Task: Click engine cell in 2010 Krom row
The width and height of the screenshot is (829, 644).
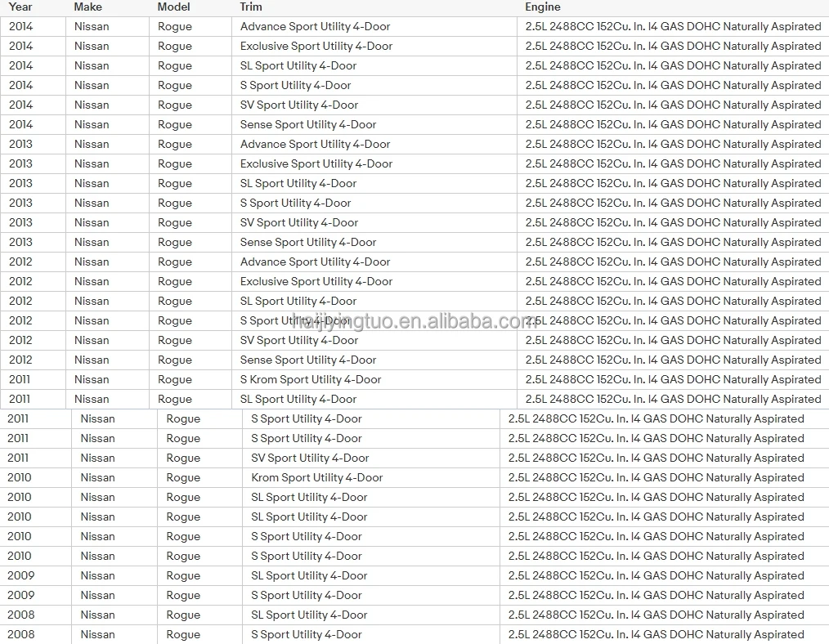Action: click(664, 477)
